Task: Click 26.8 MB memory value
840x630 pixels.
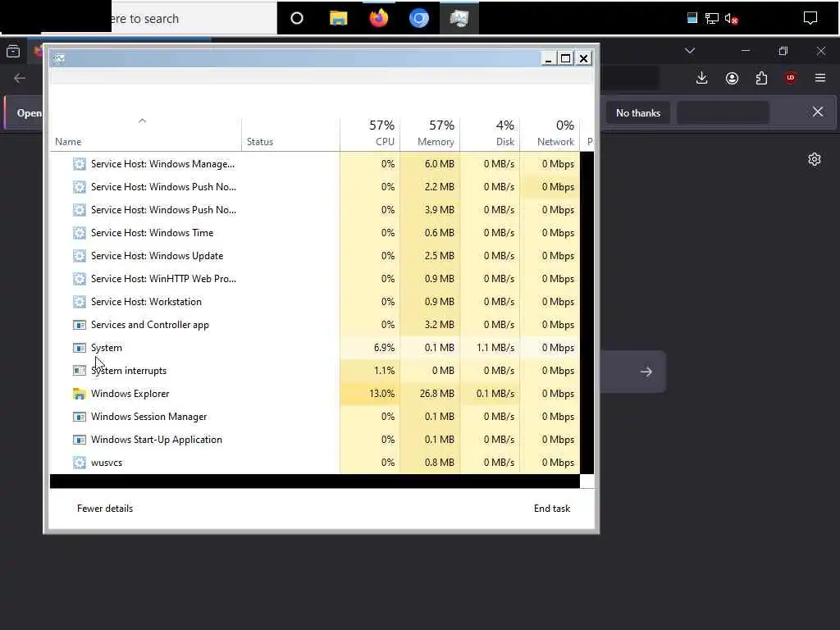Action: coord(436,394)
